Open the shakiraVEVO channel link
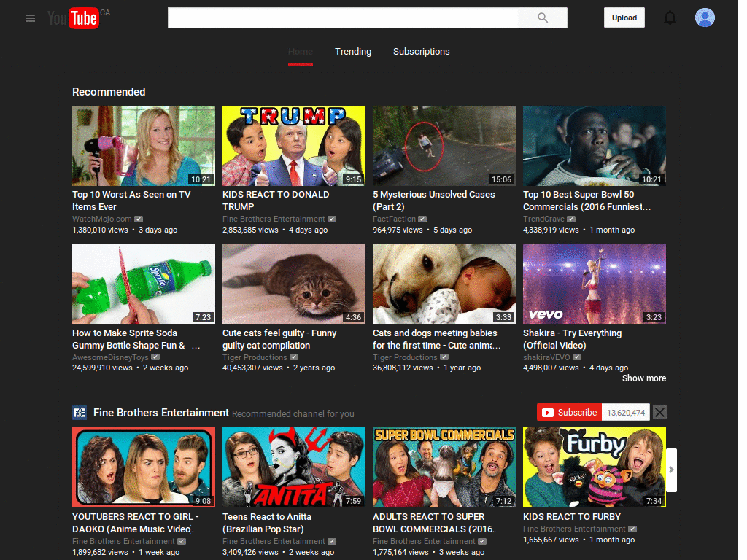The width and height of the screenshot is (747, 560). (546, 357)
